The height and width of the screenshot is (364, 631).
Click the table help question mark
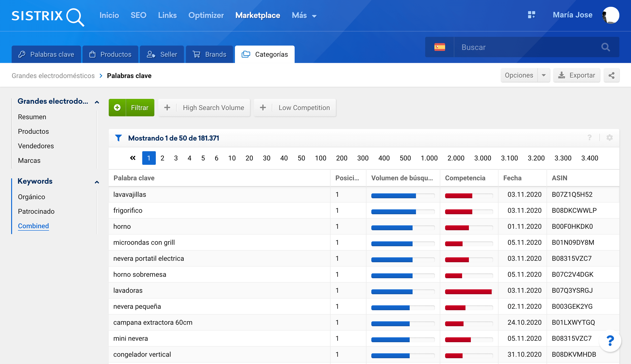click(589, 138)
